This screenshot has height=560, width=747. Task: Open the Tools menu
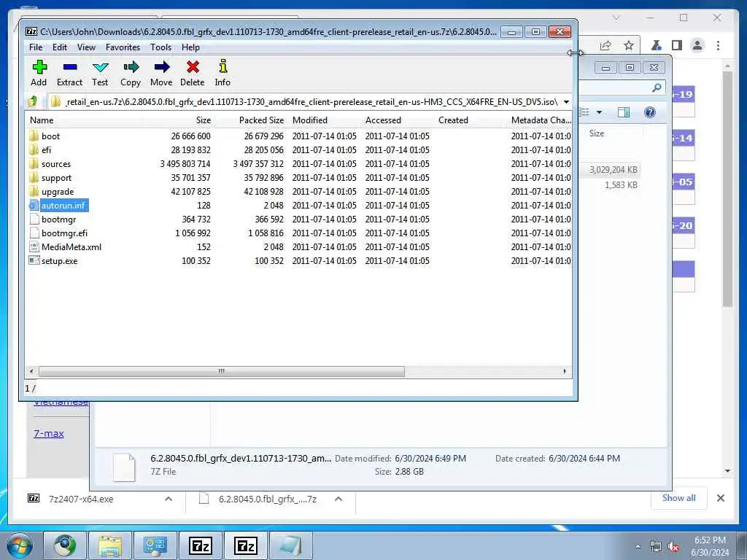[160, 47]
